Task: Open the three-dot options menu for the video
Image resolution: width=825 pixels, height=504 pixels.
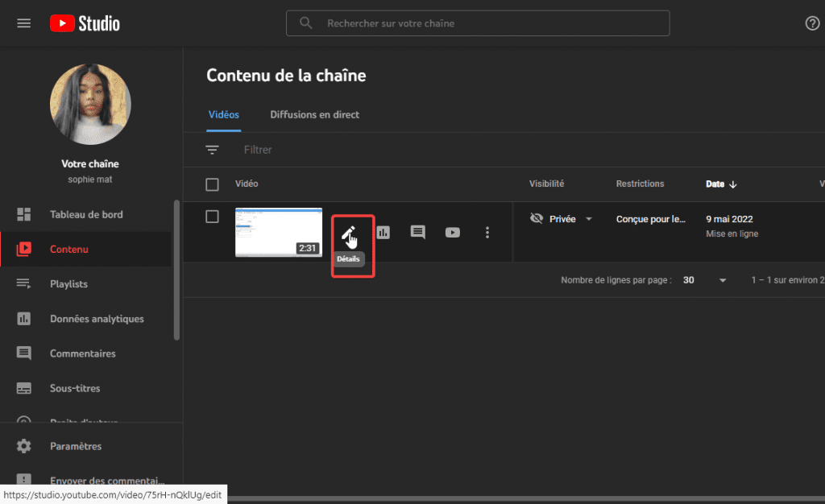Action: tap(487, 232)
